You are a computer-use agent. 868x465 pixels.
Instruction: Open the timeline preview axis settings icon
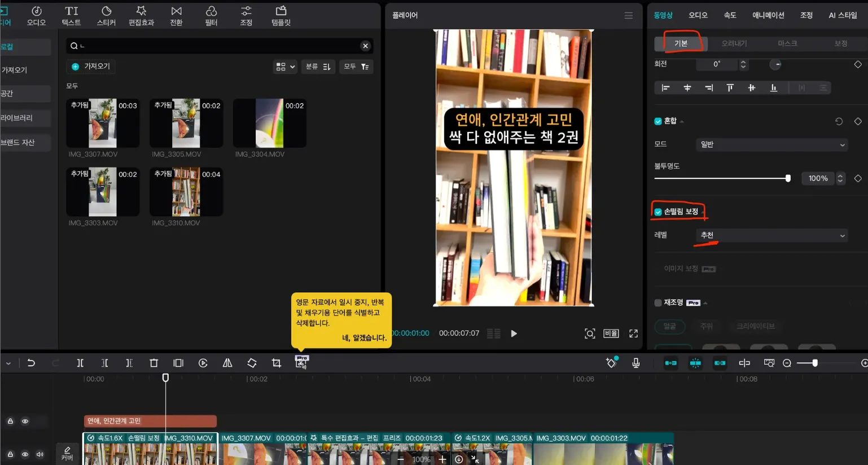coord(769,363)
